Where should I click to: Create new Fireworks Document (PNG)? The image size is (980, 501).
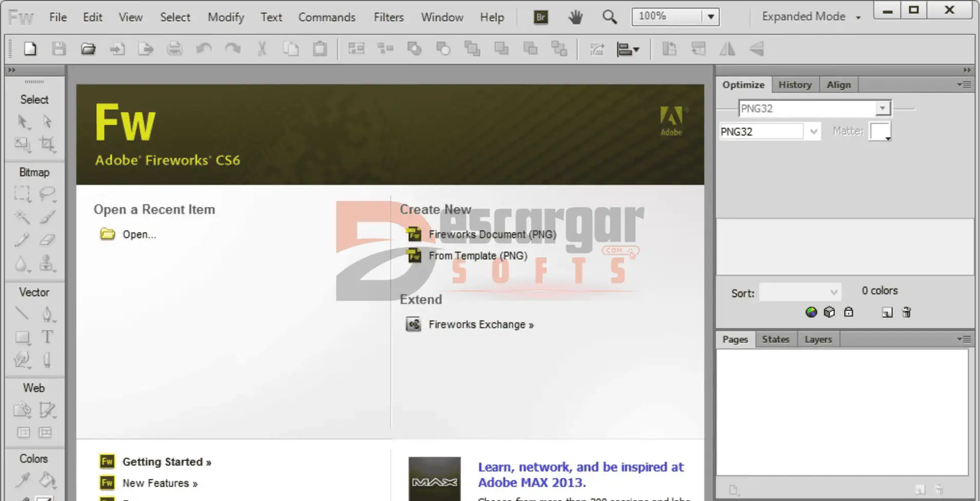tap(492, 235)
